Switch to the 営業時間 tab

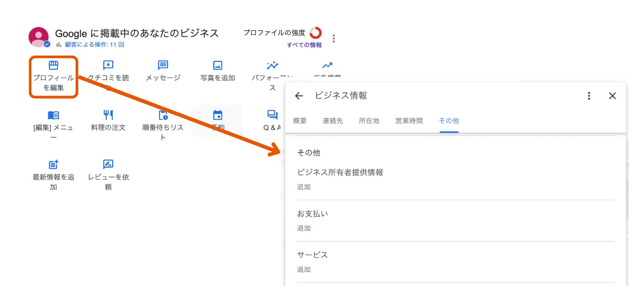[x=409, y=121]
